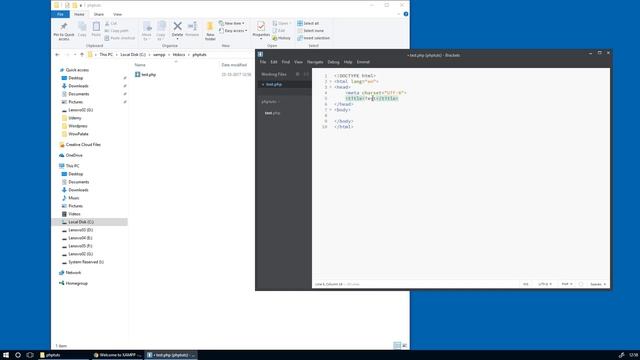Open the Brackets Emmet menu
Viewport: 640px width, 360px height.
[x=363, y=62]
